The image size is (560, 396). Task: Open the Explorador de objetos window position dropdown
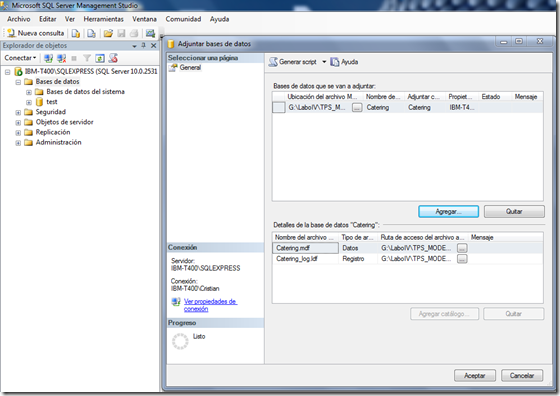(134, 46)
